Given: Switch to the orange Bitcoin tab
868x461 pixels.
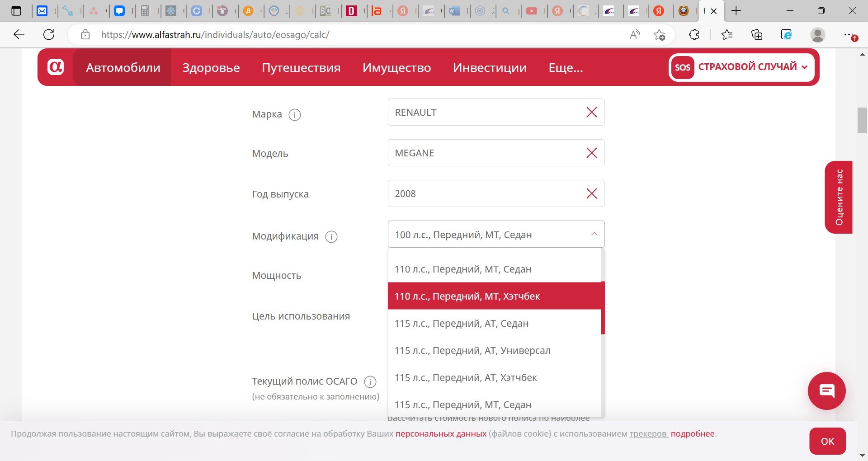Looking at the screenshot, I should click(248, 11).
